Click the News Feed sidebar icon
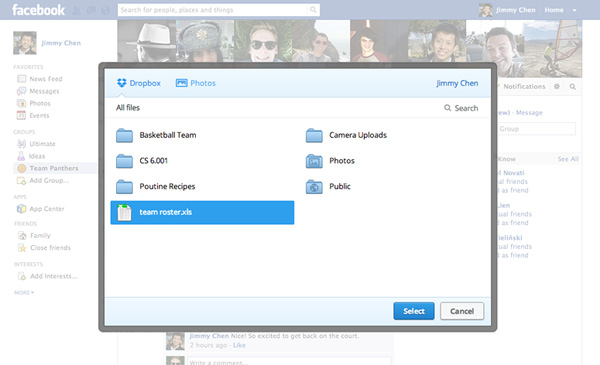Viewport: 600px width, 365px height. [x=22, y=79]
